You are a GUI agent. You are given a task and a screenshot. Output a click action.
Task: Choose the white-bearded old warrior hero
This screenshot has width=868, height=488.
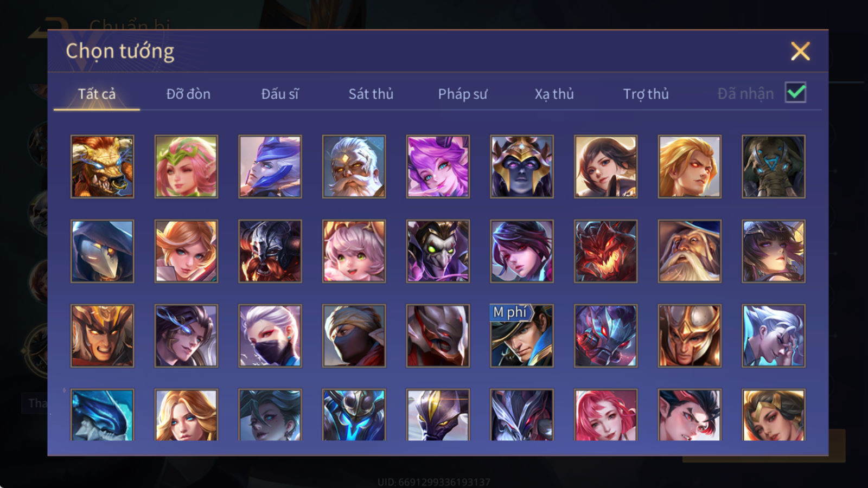[x=354, y=166]
